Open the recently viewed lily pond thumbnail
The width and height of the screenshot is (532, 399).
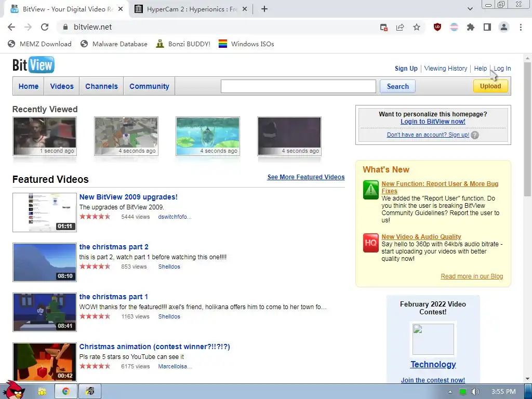click(x=208, y=136)
